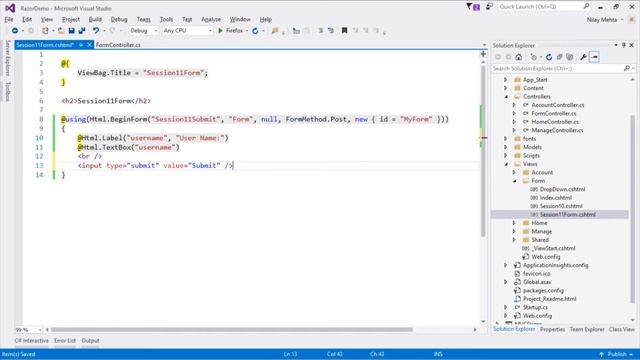Pin the Solution Explorer panel with auto-hide
The width and height of the screenshot is (640, 360).
click(624, 45)
